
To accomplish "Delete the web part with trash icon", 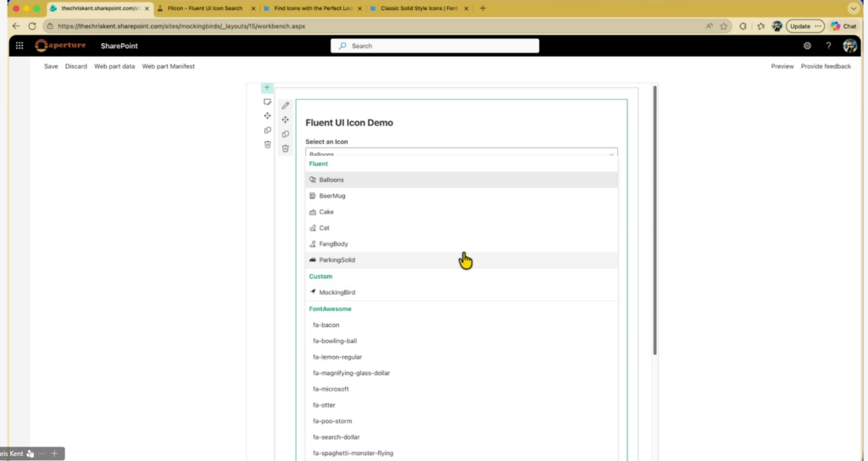I will [286, 148].
